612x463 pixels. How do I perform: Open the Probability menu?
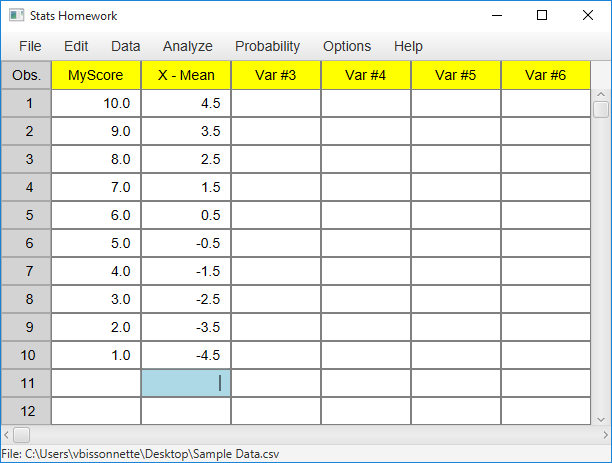(267, 46)
